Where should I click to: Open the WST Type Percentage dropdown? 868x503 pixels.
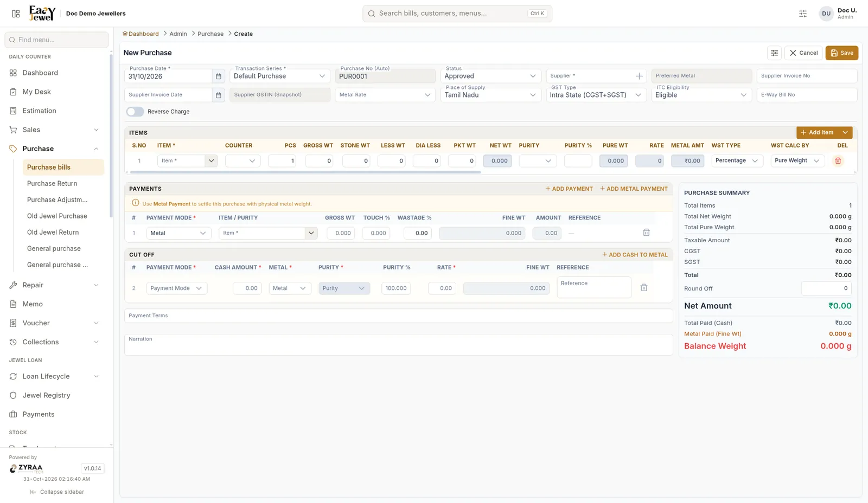(x=737, y=161)
